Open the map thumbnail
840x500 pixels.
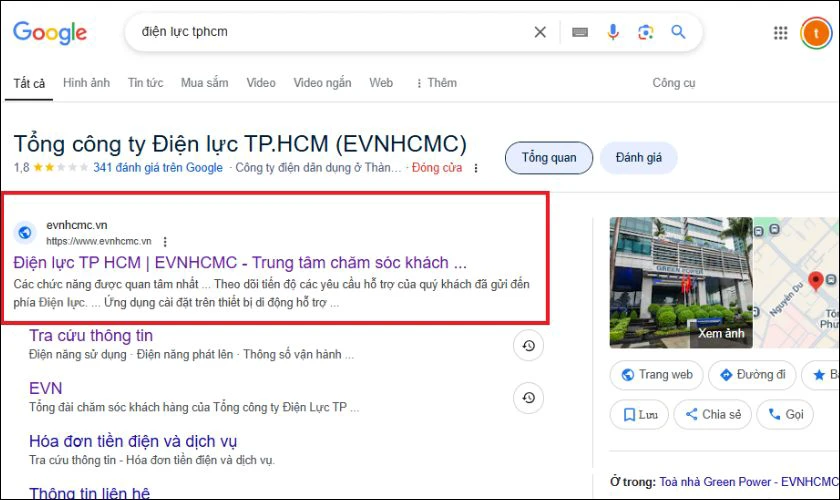click(x=797, y=282)
